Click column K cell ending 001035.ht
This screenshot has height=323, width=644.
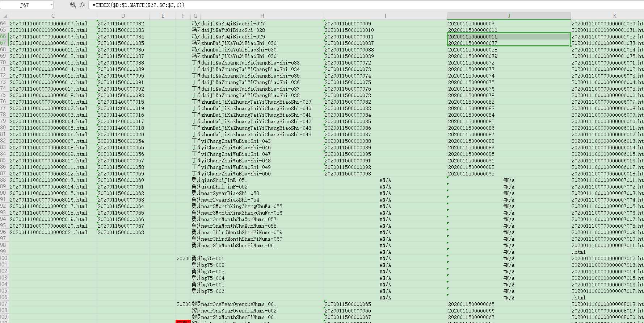pos(607,56)
